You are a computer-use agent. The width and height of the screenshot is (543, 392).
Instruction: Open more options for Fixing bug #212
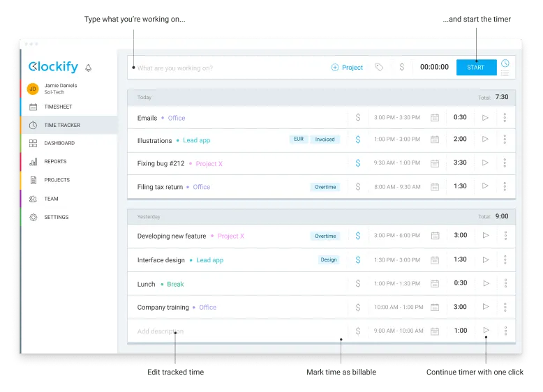[505, 163]
